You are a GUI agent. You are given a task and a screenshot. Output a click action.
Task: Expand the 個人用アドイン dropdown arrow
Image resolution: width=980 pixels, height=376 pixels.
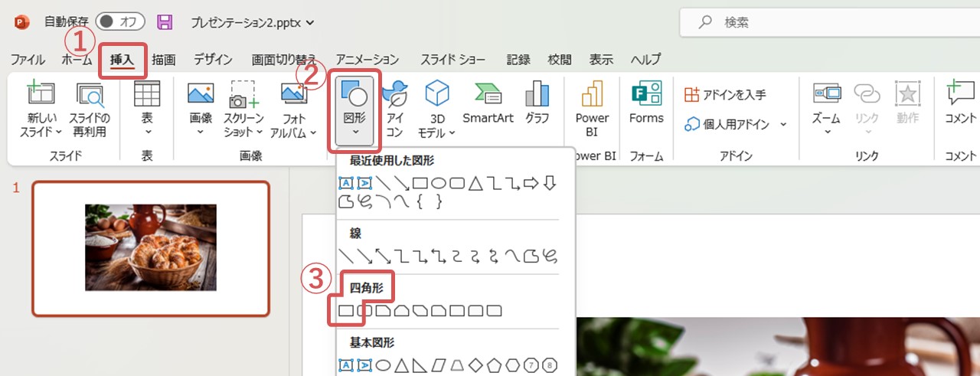pyautogui.click(x=783, y=124)
